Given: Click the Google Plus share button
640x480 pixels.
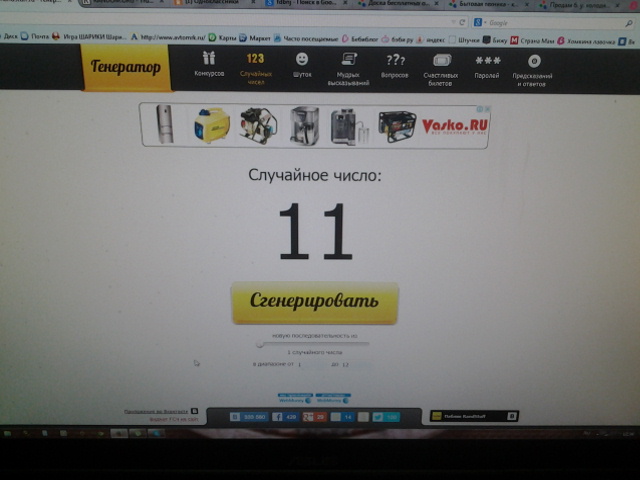Looking at the screenshot, I should [x=314, y=417].
